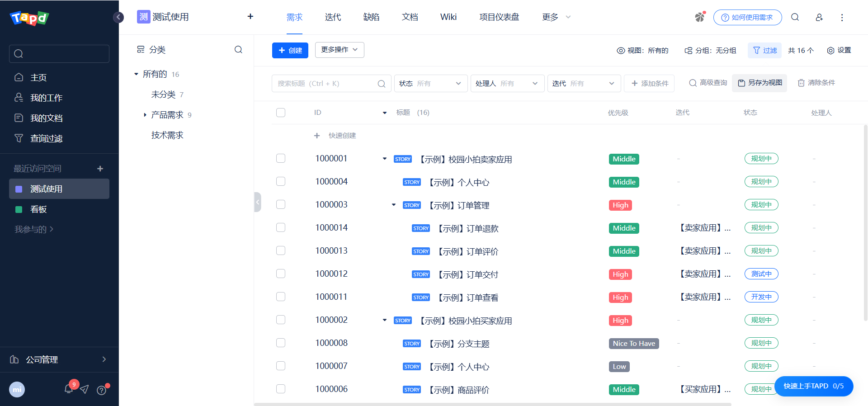The width and height of the screenshot is (868, 406).
Task: Click 另存为视图 button
Action: 759,83
